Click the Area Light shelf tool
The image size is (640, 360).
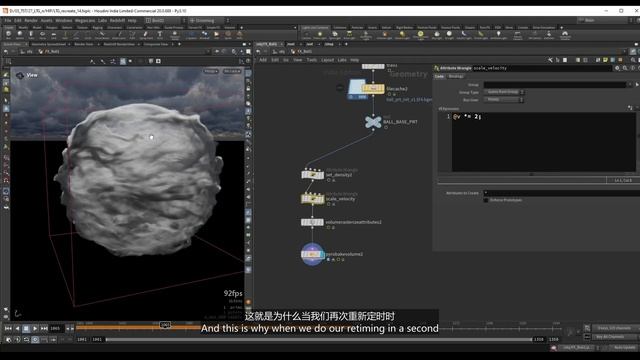coord(349,35)
